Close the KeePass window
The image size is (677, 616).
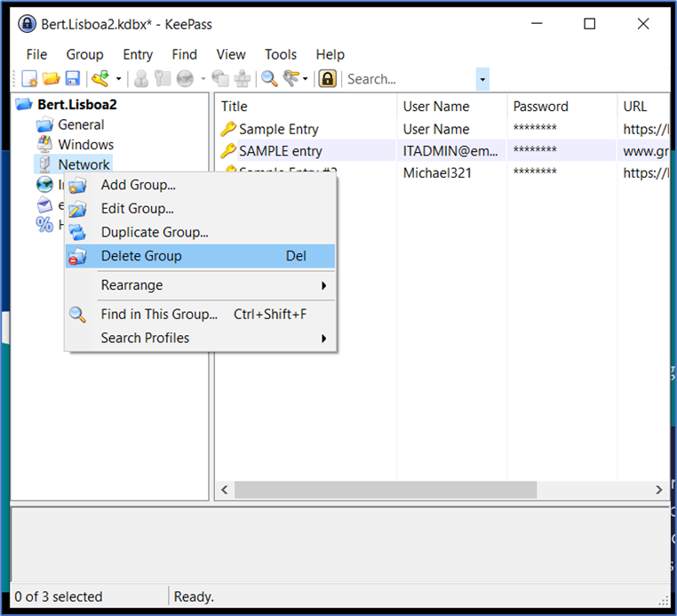[643, 24]
